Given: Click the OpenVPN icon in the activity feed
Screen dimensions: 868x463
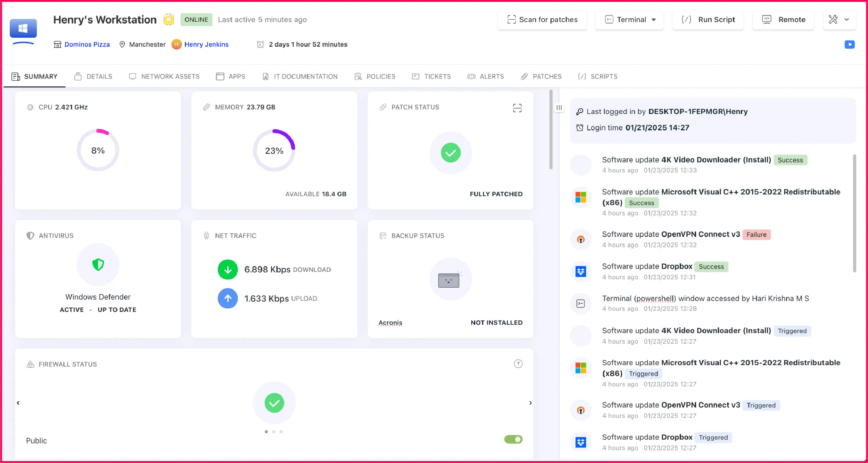Looking at the screenshot, I should 581,239.
